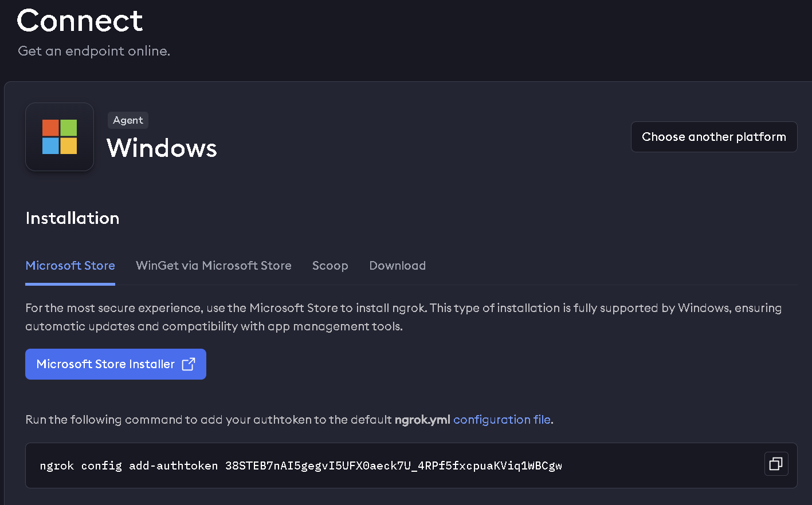Screen dimensions: 812x505
Task: Click the Windows logo platform icon
Action: click(x=60, y=137)
